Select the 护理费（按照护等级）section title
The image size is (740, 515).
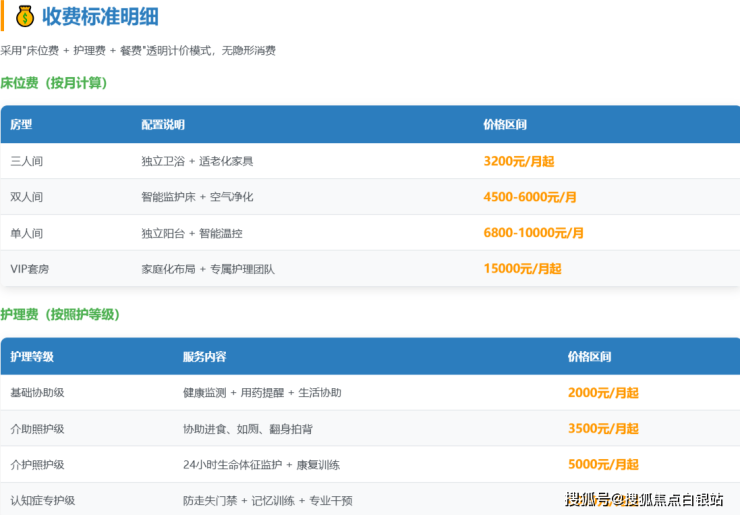60,314
